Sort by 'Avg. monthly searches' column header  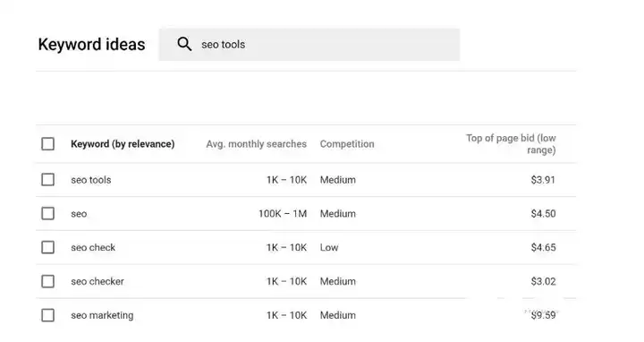(x=257, y=144)
